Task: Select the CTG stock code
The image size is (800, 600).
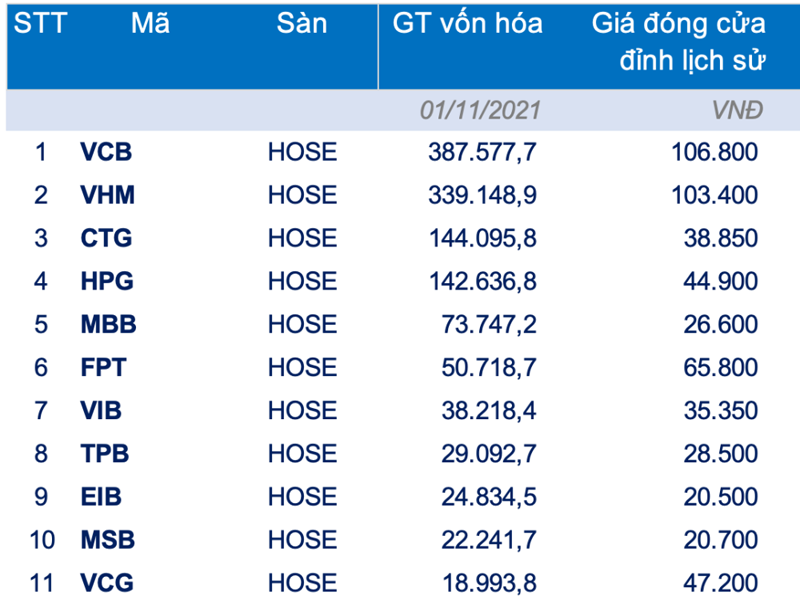Action: point(106,238)
